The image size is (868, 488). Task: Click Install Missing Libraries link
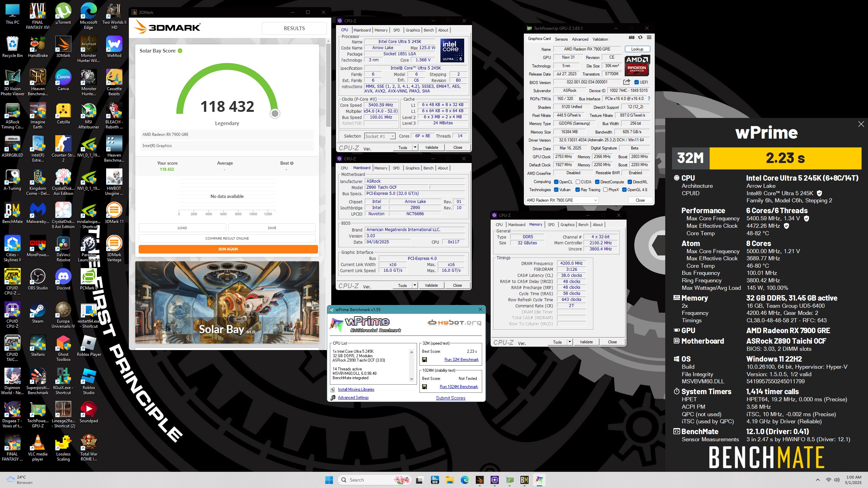[x=356, y=389]
